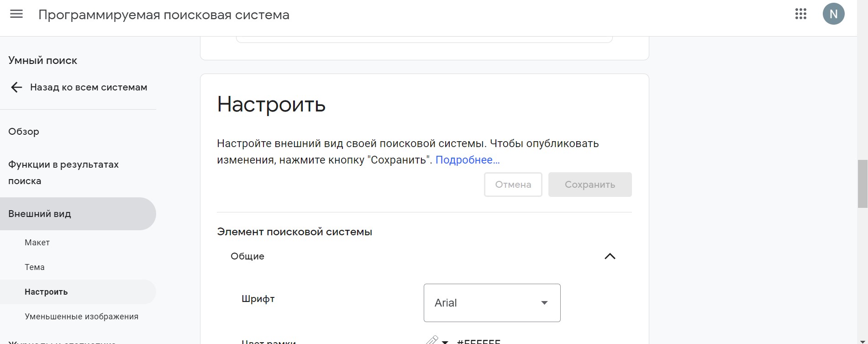The height and width of the screenshot is (344, 868).
Task: Select Внешний вид in the sidebar
Action: click(40, 214)
